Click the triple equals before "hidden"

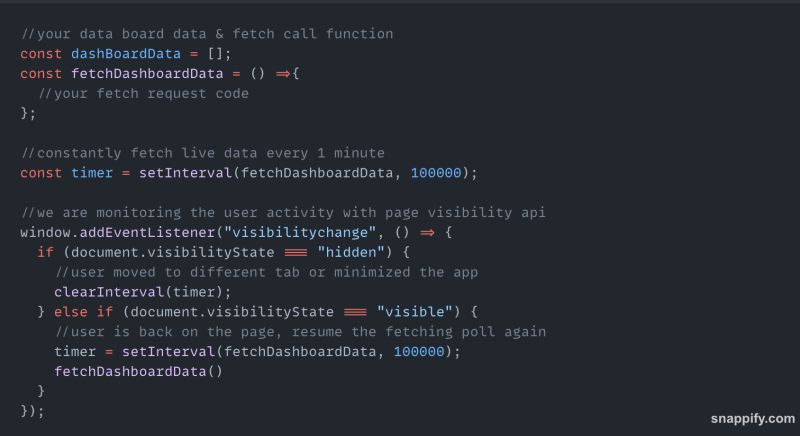[x=295, y=252]
